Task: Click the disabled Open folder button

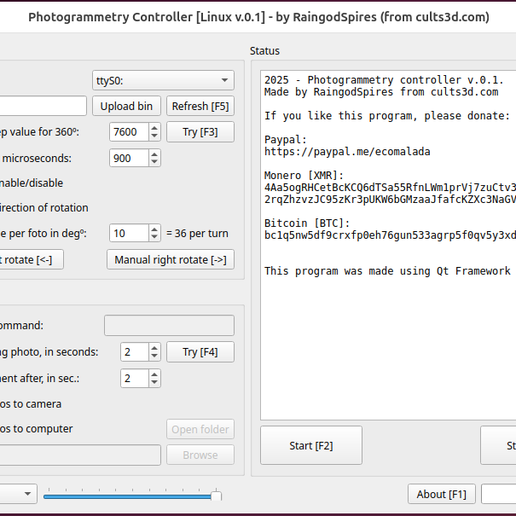Action: 200,429
